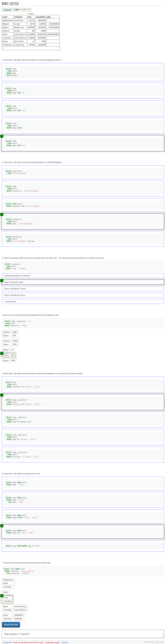Pick answer SELECT population FROM 'United Kingdom'
The image size is (165, 644).
(83, 172)
